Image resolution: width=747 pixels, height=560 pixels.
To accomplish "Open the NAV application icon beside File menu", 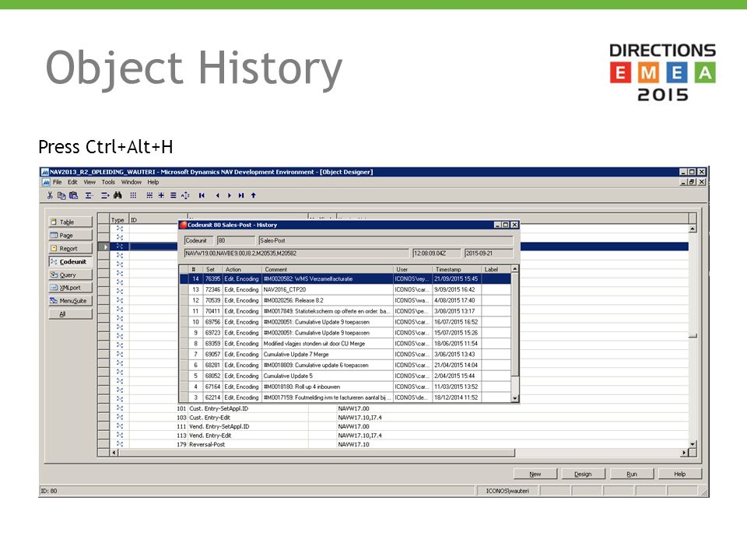I will coord(46,182).
